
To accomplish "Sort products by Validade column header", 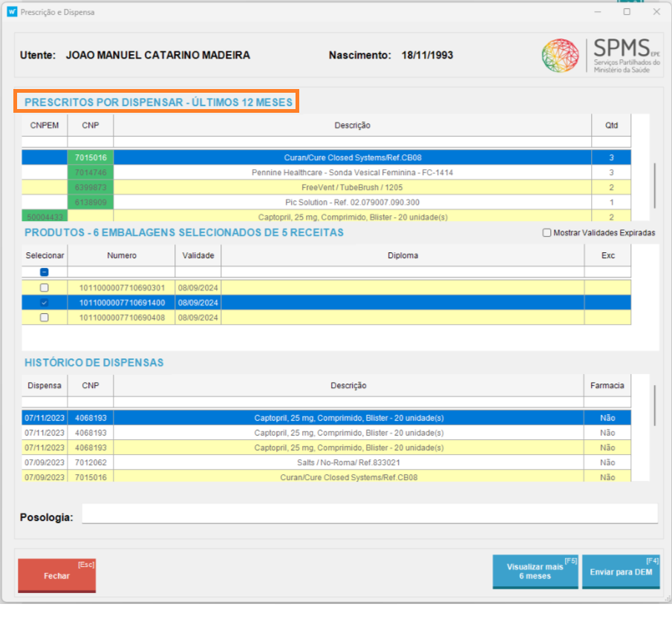I will [198, 255].
